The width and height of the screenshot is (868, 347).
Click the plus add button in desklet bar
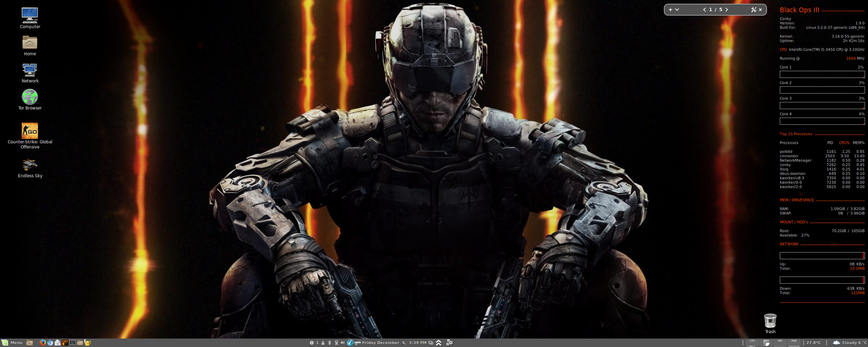(x=670, y=9)
